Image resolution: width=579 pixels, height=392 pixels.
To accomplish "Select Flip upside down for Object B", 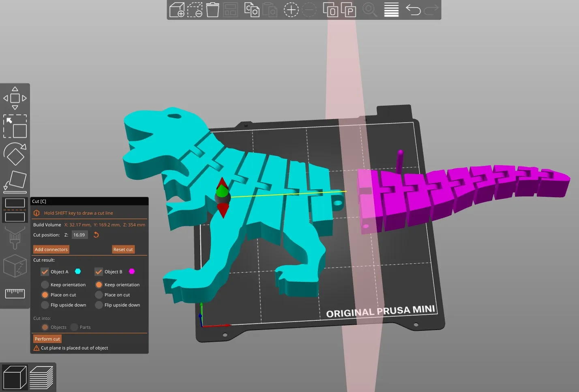I will click(99, 305).
